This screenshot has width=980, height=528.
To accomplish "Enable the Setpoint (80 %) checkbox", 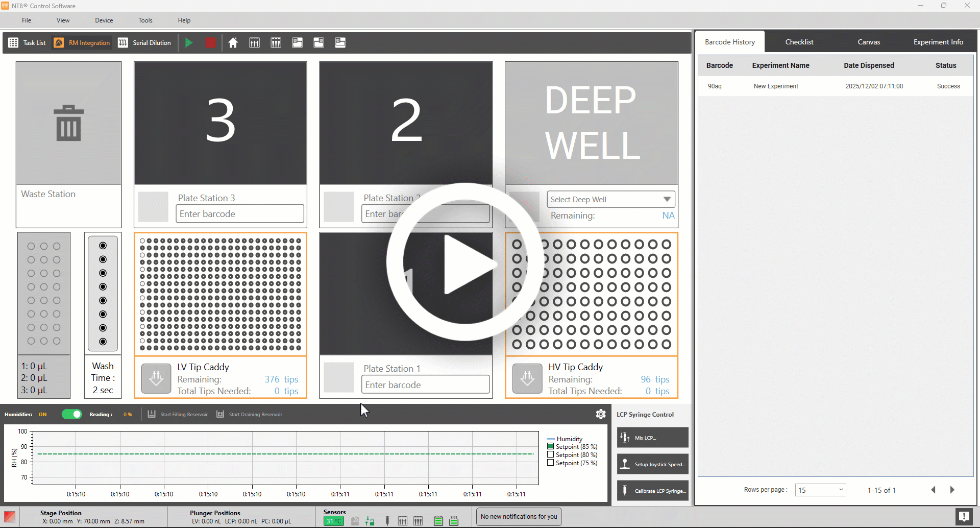I will coord(550,454).
